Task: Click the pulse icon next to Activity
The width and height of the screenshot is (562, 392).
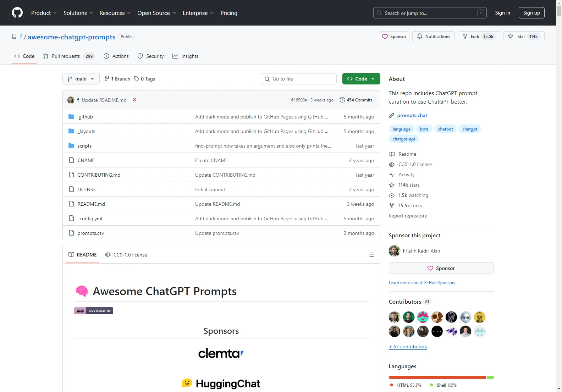Action: [x=392, y=175]
